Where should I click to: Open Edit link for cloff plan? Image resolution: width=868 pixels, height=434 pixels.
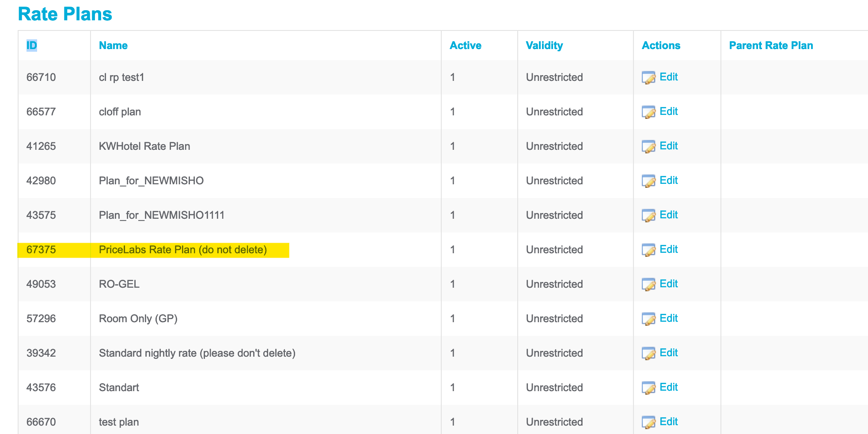(x=669, y=111)
